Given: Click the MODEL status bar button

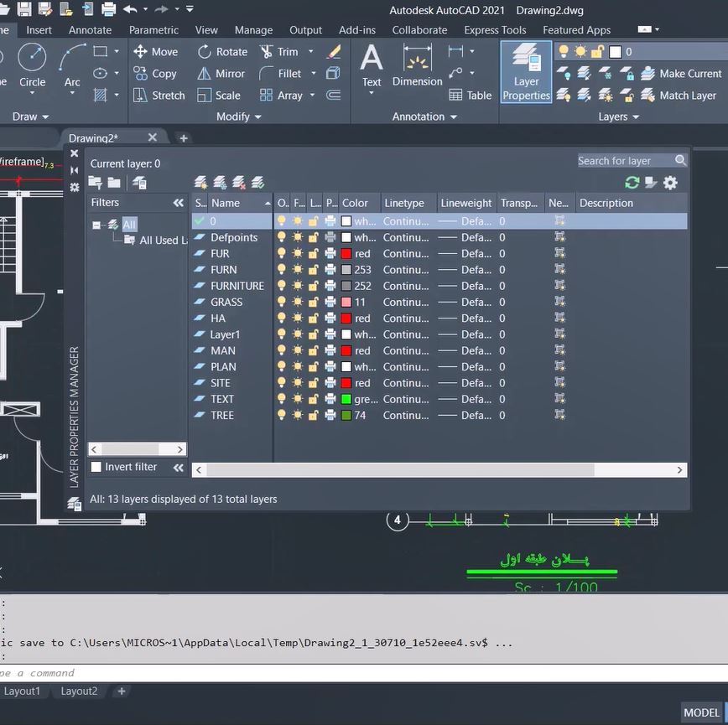Looking at the screenshot, I should (x=701, y=712).
